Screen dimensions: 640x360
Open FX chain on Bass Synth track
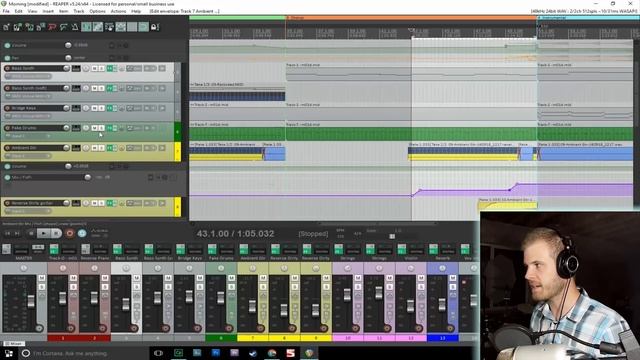[x=111, y=69]
